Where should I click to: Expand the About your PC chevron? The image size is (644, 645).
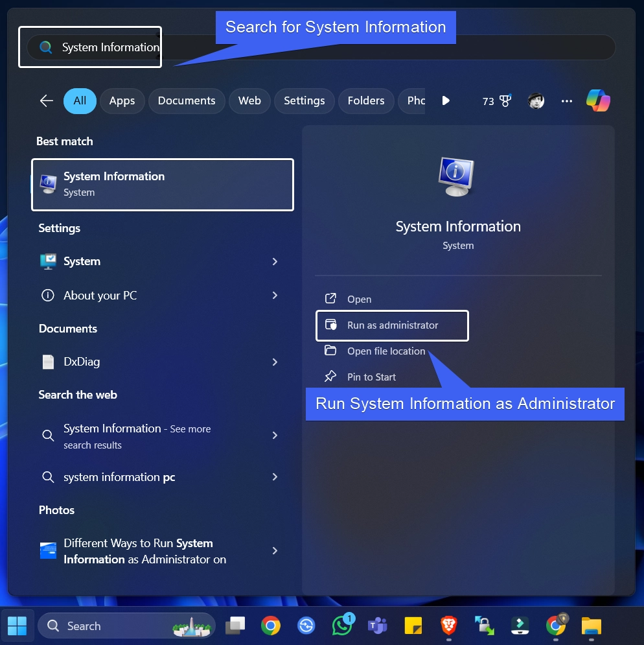coord(275,296)
